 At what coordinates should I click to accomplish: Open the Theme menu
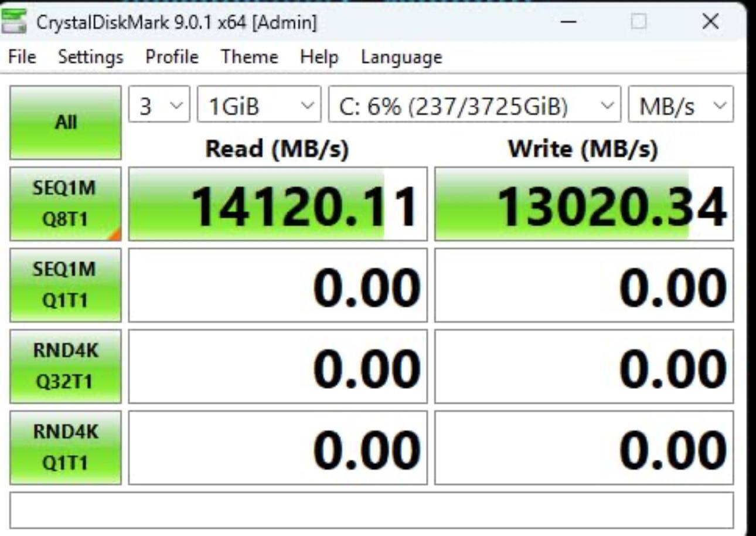[249, 57]
